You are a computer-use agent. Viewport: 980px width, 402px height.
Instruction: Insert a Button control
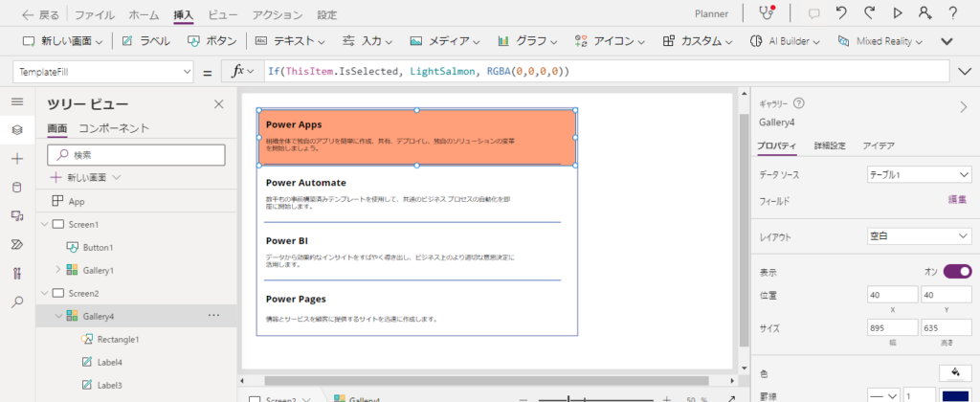[212, 41]
